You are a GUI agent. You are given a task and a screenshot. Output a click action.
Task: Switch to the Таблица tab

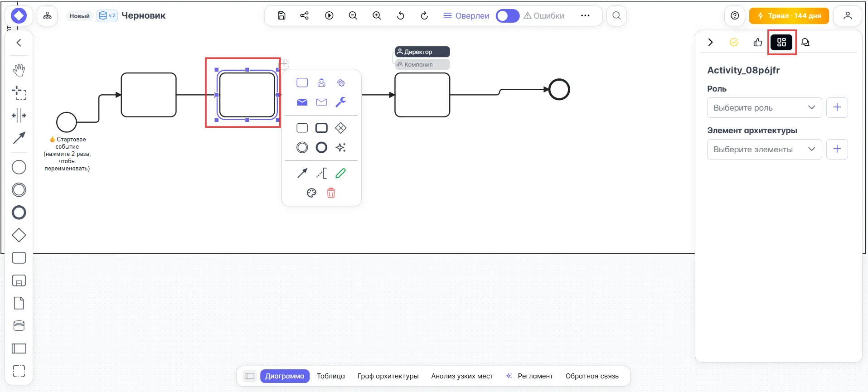[330, 376]
